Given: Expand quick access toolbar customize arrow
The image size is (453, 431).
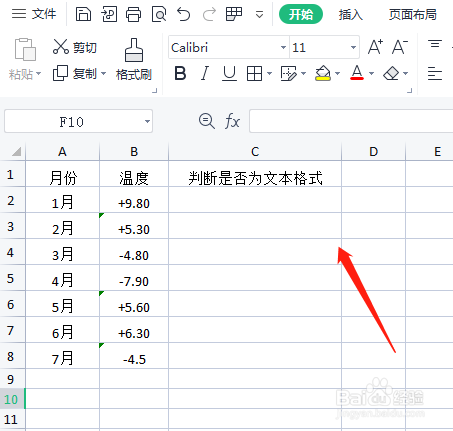Looking at the screenshot, I should click(259, 15).
